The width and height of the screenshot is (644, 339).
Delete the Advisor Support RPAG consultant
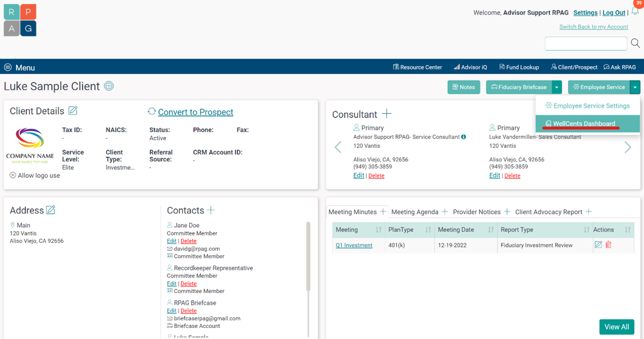(x=376, y=175)
